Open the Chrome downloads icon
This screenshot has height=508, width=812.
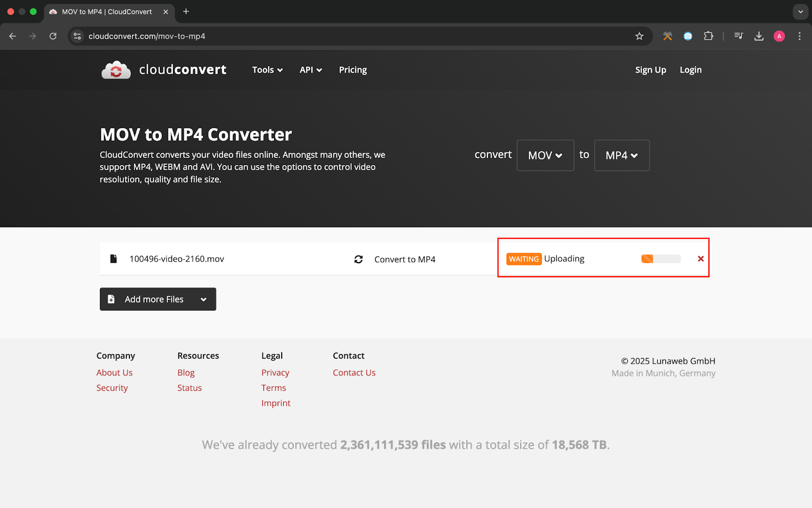pyautogui.click(x=759, y=36)
